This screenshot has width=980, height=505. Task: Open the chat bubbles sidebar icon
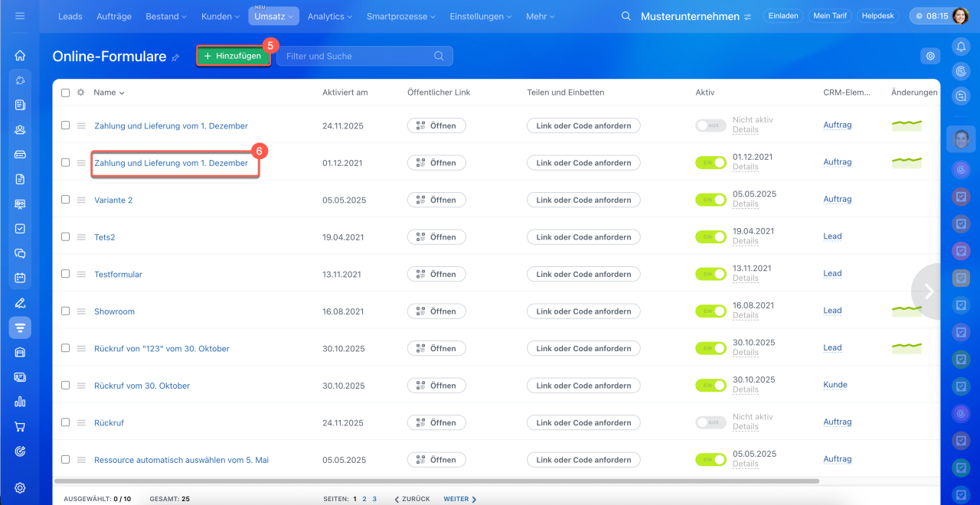[20, 253]
